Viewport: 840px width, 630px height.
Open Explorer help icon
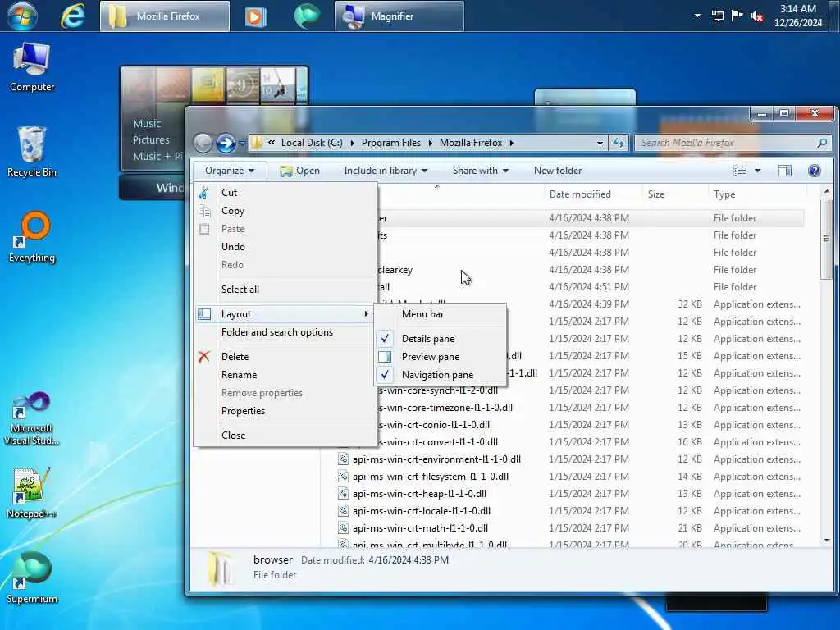(815, 171)
